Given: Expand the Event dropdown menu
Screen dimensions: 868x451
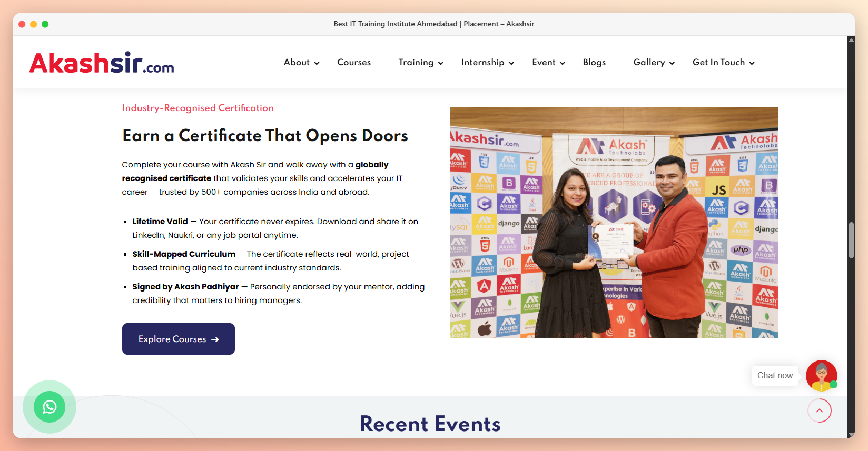Looking at the screenshot, I should 549,63.
